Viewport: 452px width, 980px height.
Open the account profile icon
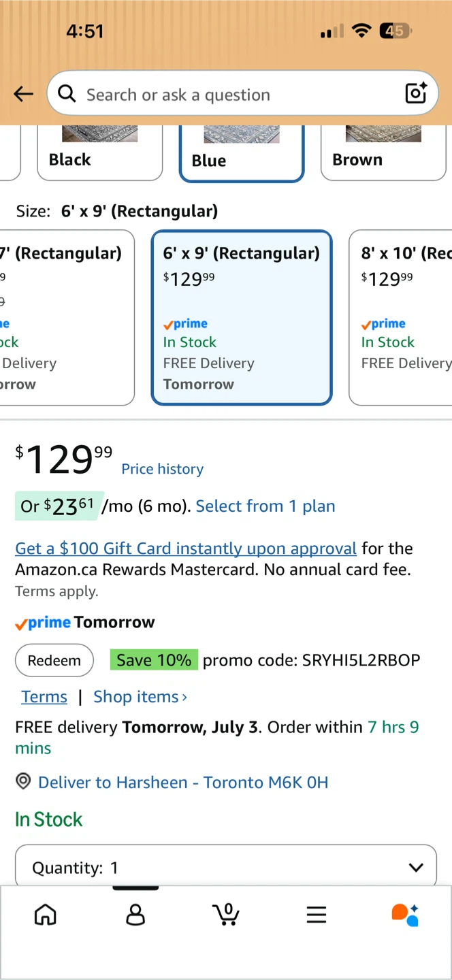135,915
